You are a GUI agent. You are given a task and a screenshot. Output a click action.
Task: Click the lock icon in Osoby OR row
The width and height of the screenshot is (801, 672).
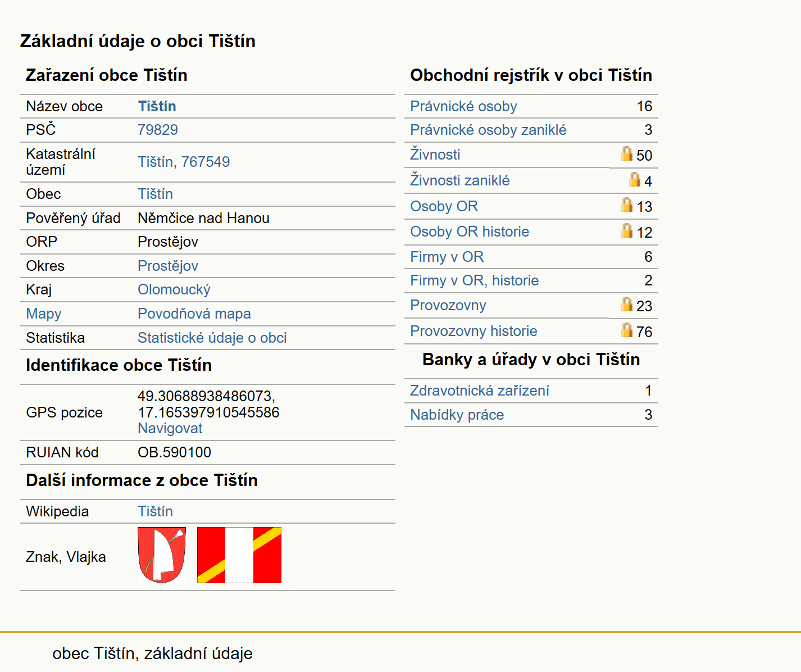click(x=627, y=205)
